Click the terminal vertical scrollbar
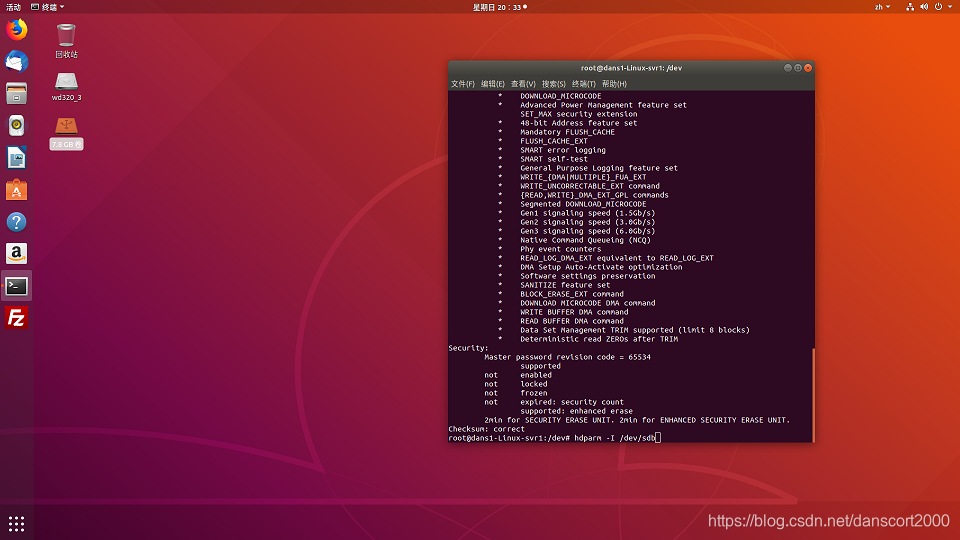Screen dimensions: 960x540 (x=813, y=394)
